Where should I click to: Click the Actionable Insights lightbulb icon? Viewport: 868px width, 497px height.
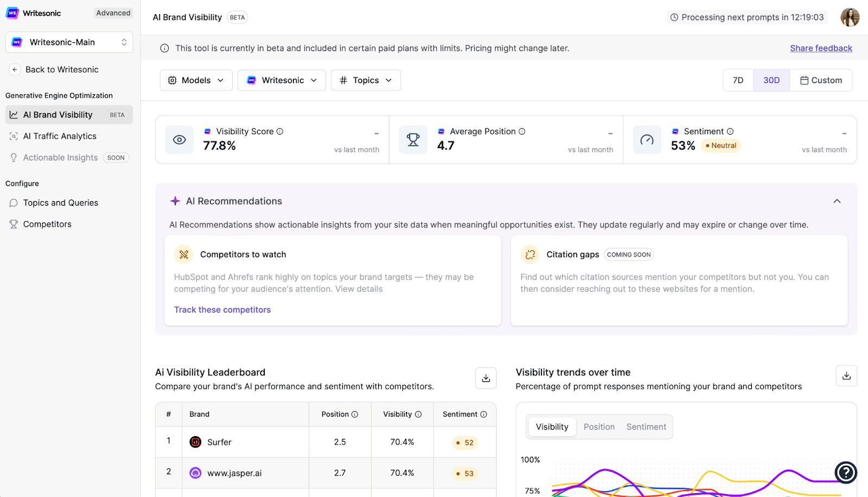tap(14, 157)
